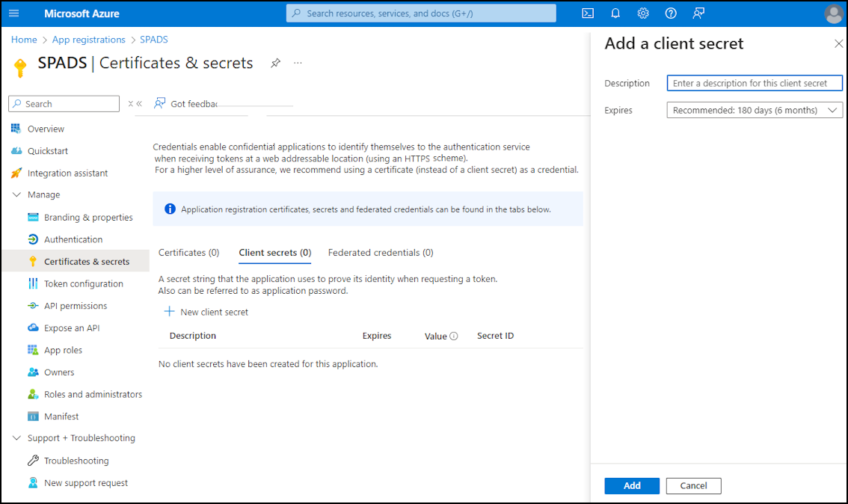Open API permissions in the sidebar

(x=76, y=306)
